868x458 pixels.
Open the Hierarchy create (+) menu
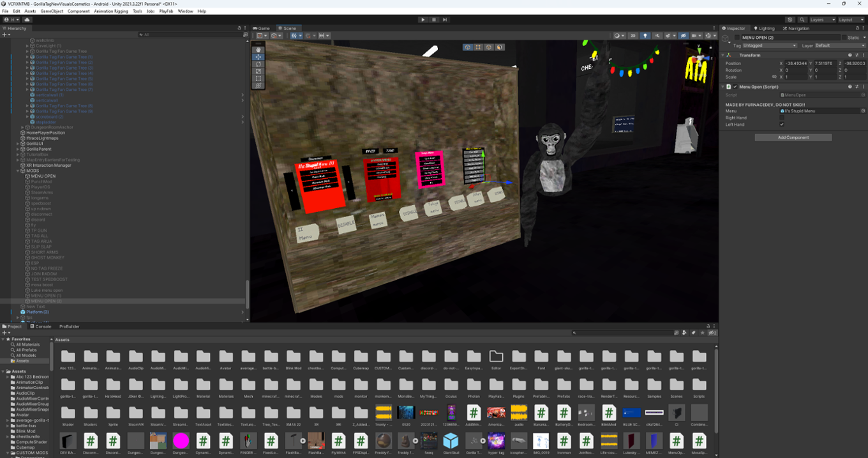tap(5, 34)
